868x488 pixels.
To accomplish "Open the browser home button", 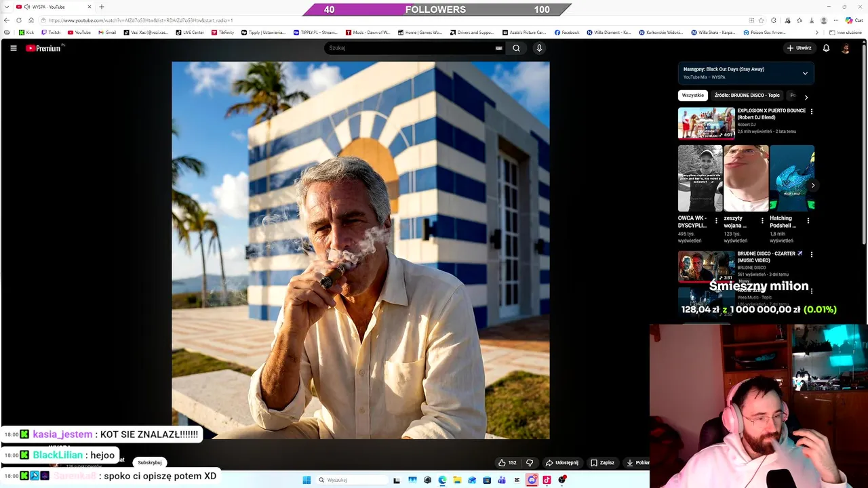I will pyautogui.click(x=31, y=20).
